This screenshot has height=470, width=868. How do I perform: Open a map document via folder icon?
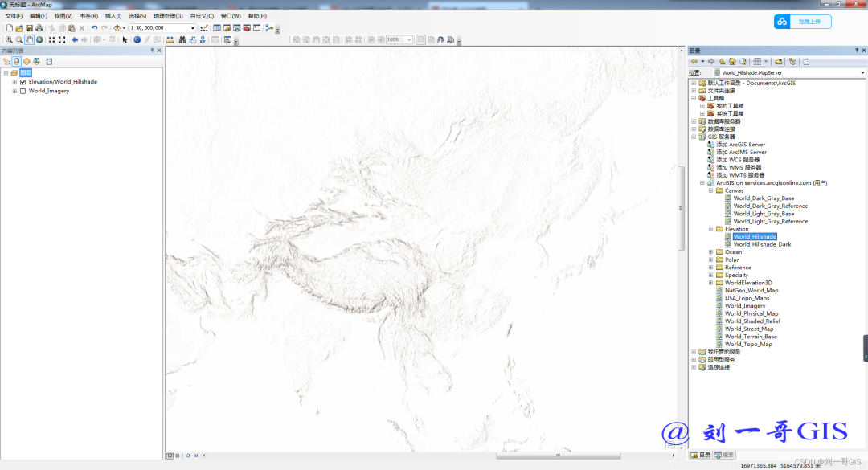[19, 27]
